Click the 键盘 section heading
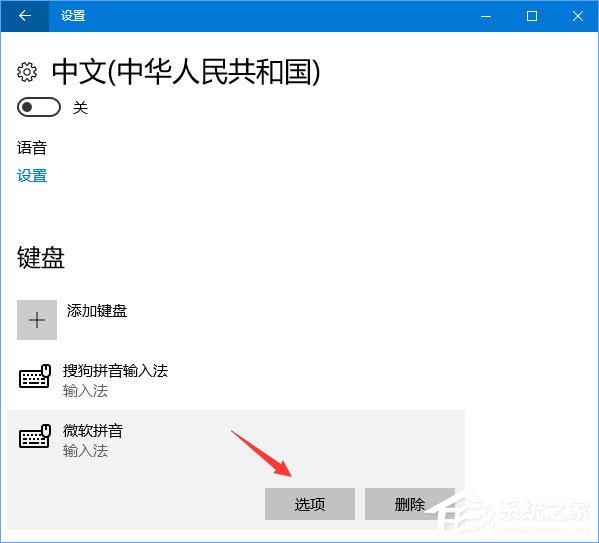The height and width of the screenshot is (543, 599). 41,258
